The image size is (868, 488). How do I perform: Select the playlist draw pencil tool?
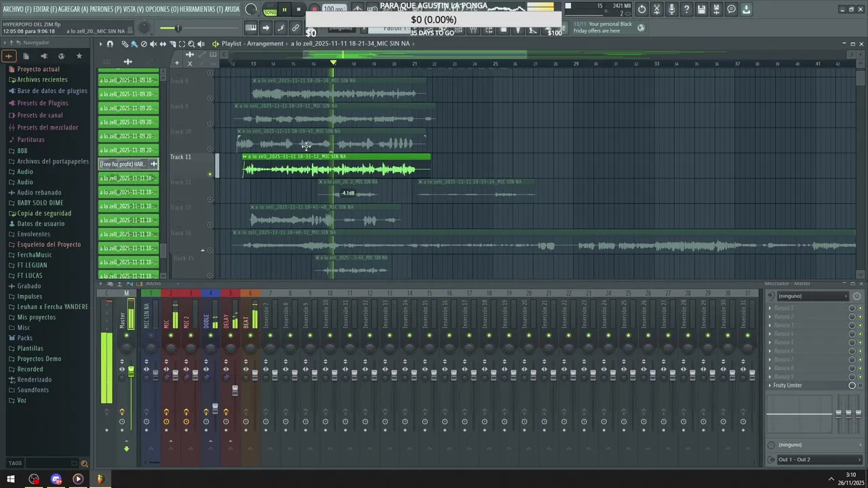tap(125, 44)
